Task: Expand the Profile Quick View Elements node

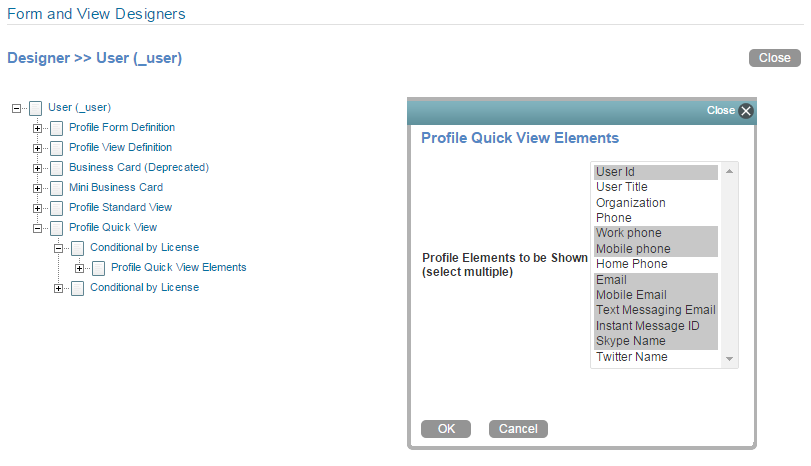Action: click(80, 268)
